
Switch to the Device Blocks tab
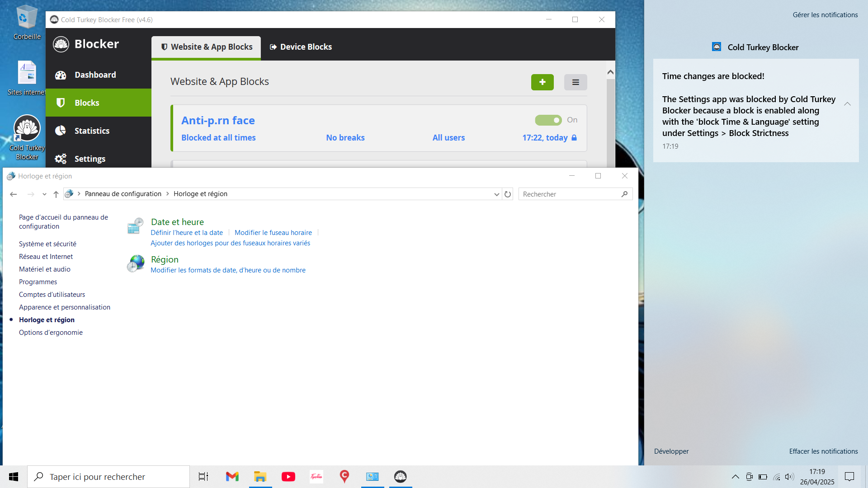(301, 47)
